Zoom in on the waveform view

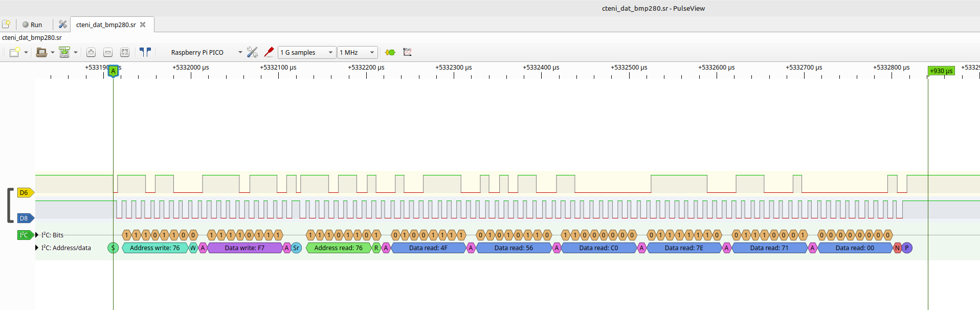coord(91,52)
